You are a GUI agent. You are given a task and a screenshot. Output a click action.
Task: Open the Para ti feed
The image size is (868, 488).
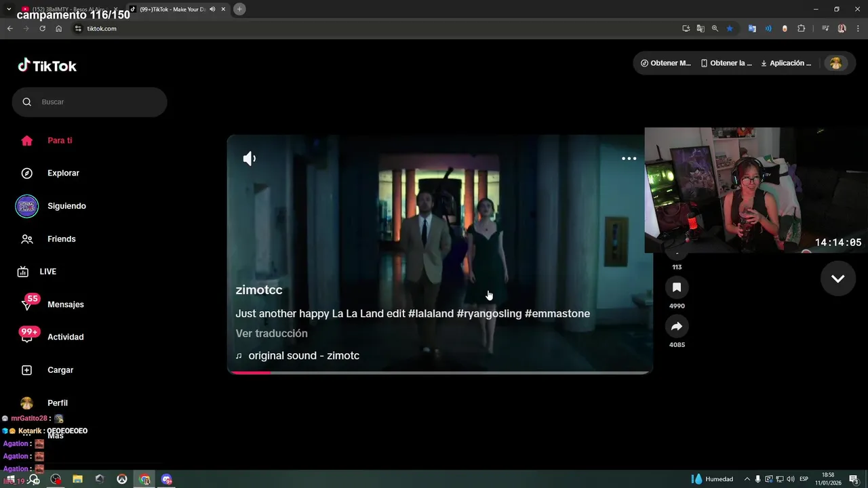click(x=60, y=140)
